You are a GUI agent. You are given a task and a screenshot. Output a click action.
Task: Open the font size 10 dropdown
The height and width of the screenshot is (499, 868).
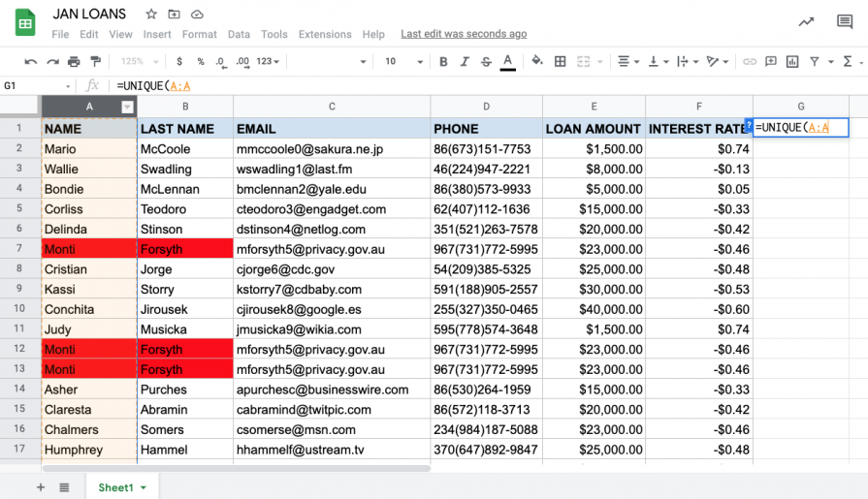tap(403, 61)
